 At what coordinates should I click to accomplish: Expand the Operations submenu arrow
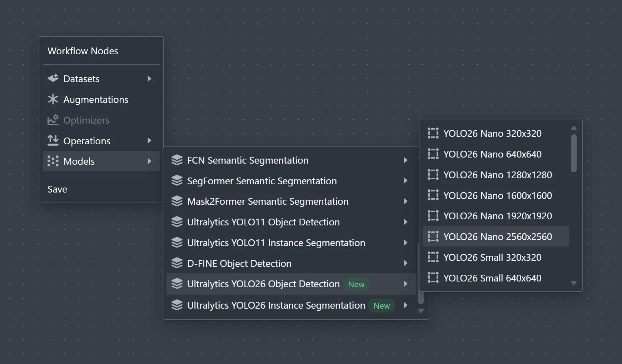(150, 141)
